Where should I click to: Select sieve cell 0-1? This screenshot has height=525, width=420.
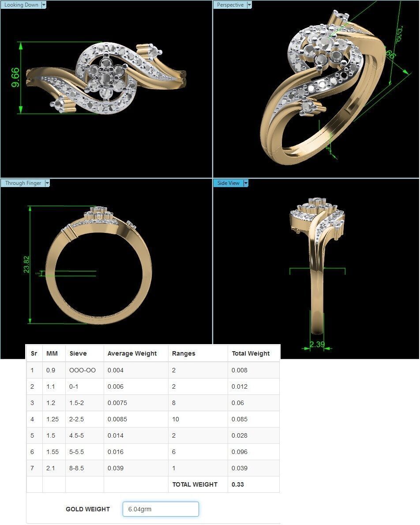(74, 387)
